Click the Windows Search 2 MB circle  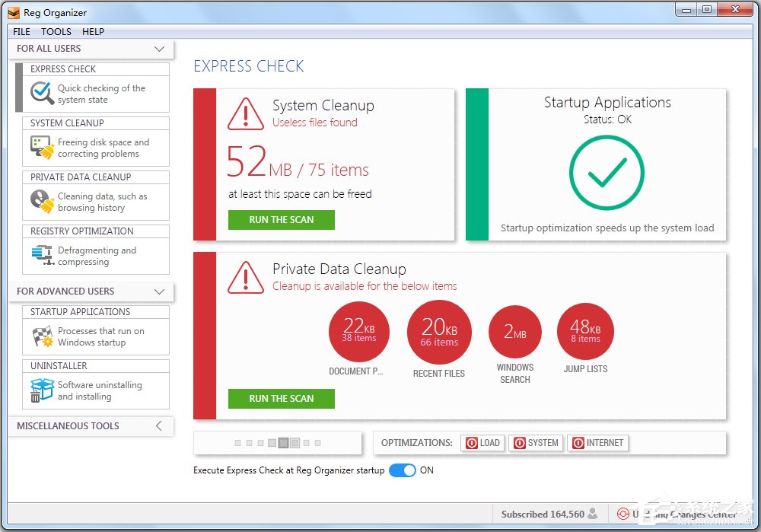point(515,332)
